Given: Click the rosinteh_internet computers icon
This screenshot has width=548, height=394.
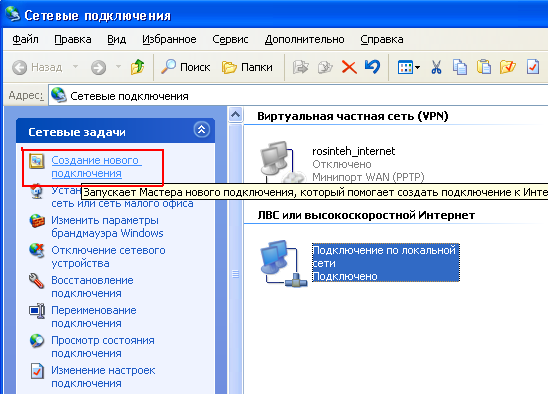Looking at the screenshot, I should coord(283,162).
